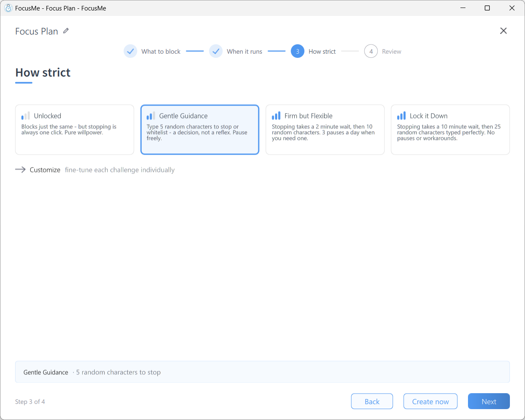The height and width of the screenshot is (420, 525).
Task: Click the Create now button
Action: [430, 401]
